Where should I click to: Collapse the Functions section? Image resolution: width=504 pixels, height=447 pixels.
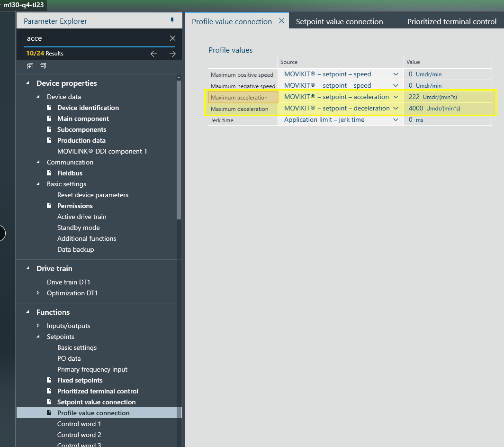point(28,312)
